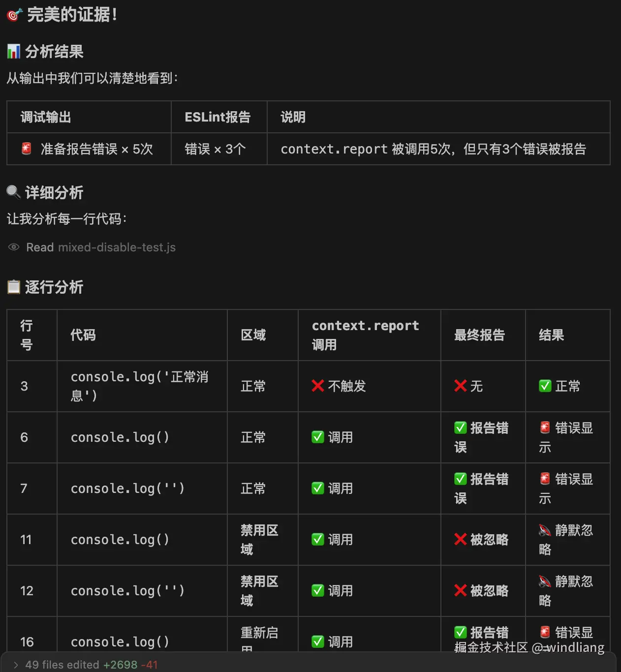This screenshot has height=672, width=621.
Task: Click green checkmark beside 正常 in row 3
Action: (x=545, y=386)
